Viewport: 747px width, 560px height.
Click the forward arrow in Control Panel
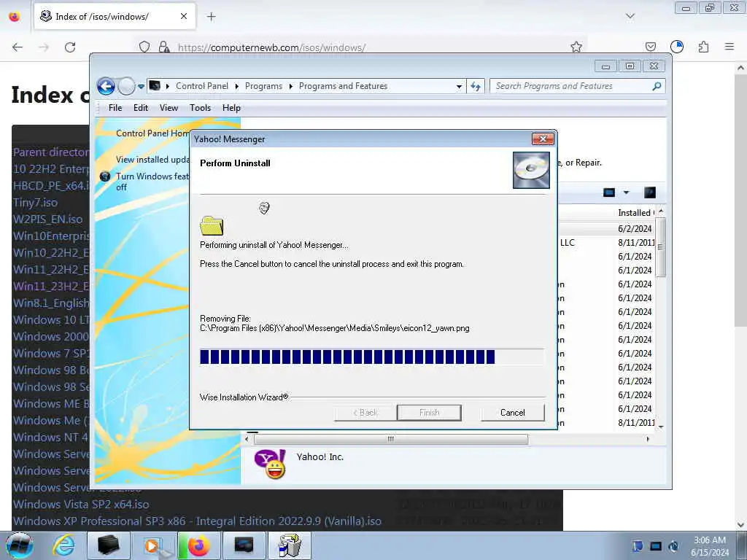tap(126, 86)
